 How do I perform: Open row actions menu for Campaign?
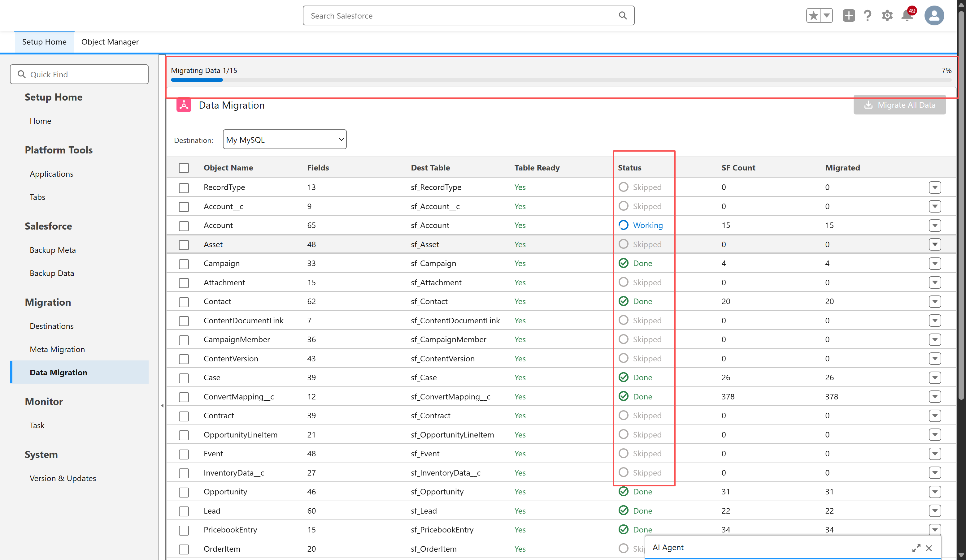(x=934, y=264)
